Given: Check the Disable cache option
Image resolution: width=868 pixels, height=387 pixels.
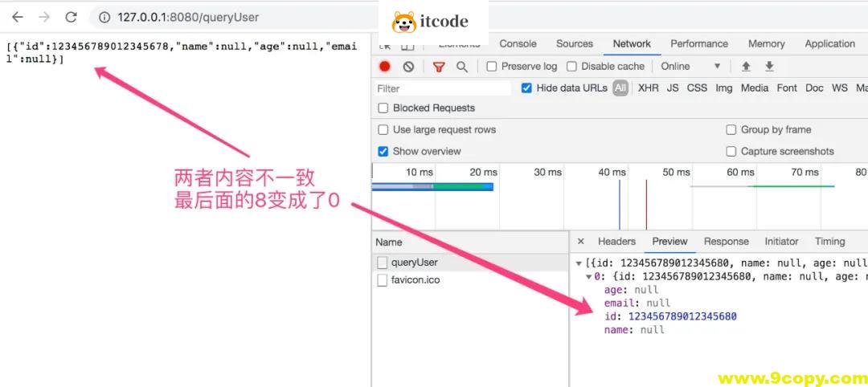Looking at the screenshot, I should pyautogui.click(x=572, y=67).
